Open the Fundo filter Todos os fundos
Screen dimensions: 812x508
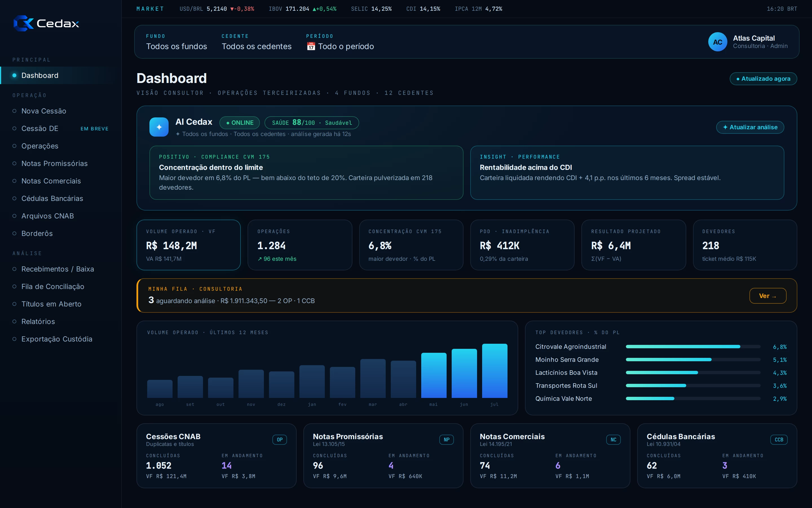point(176,42)
